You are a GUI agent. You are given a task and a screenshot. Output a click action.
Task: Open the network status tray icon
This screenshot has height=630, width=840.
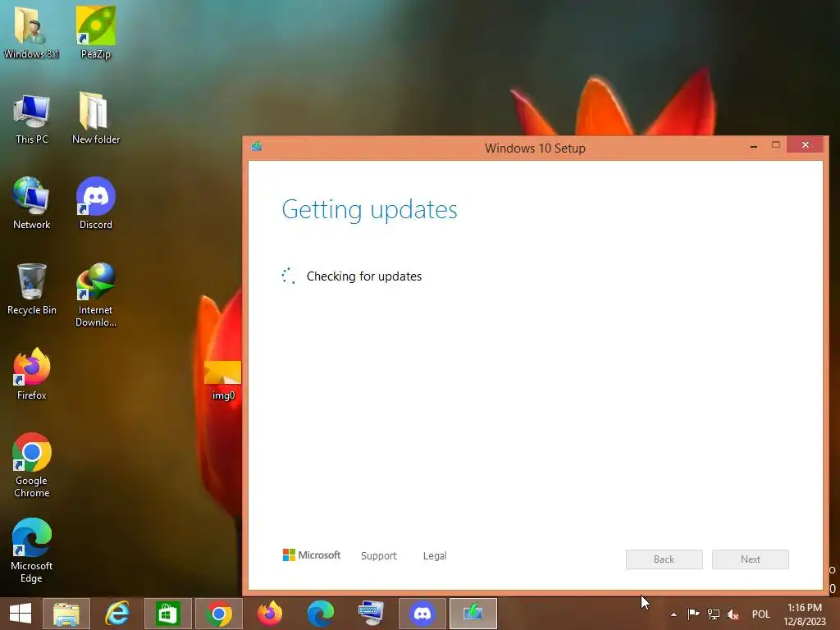(714, 614)
